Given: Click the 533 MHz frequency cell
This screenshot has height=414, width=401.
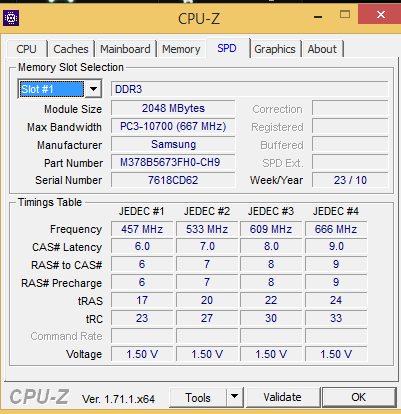Looking at the screenshot, I should tap(207, 229).
